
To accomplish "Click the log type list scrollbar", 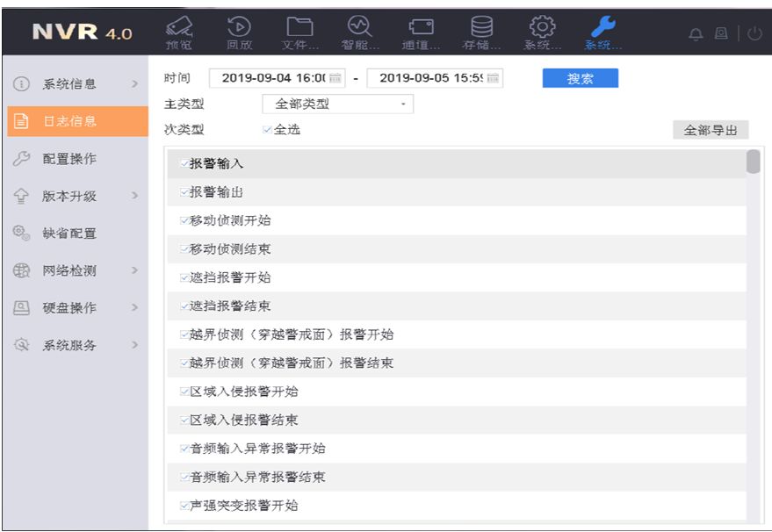I will point(753,163).
